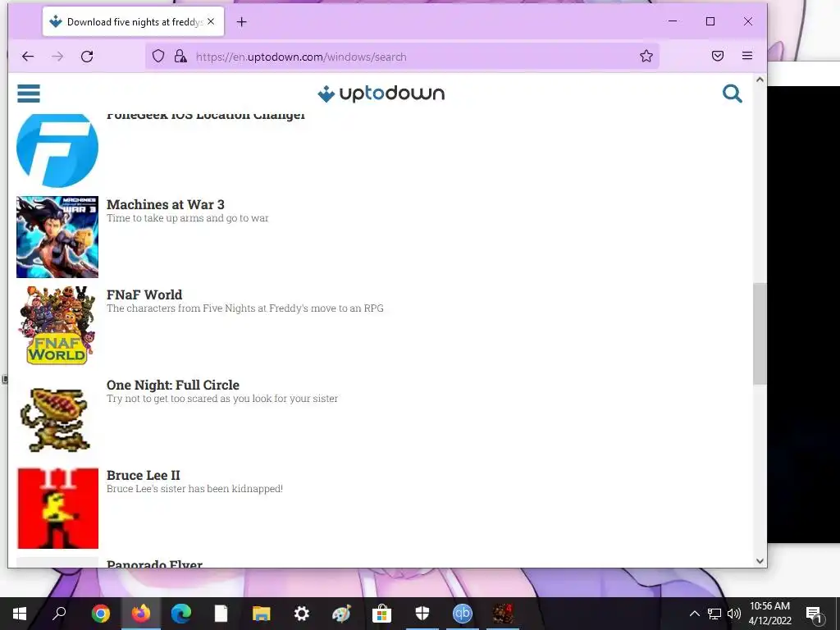Reload the current page
The width and height of the screenshot is (840, 630).
tap(87, 57)
